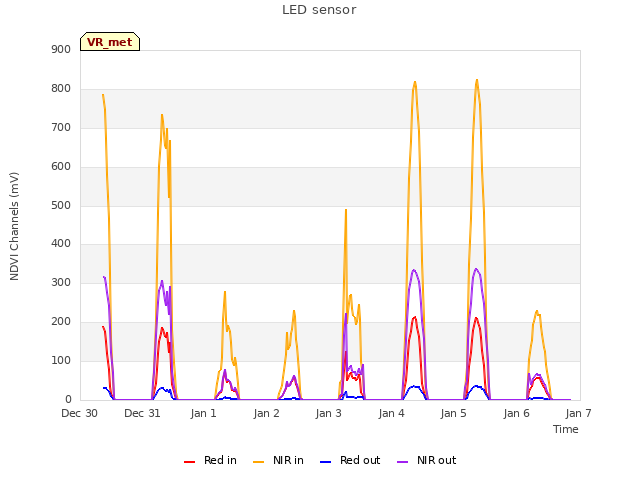
Task: Click the Jan 4 x-axis label
Action: (391, 413)
